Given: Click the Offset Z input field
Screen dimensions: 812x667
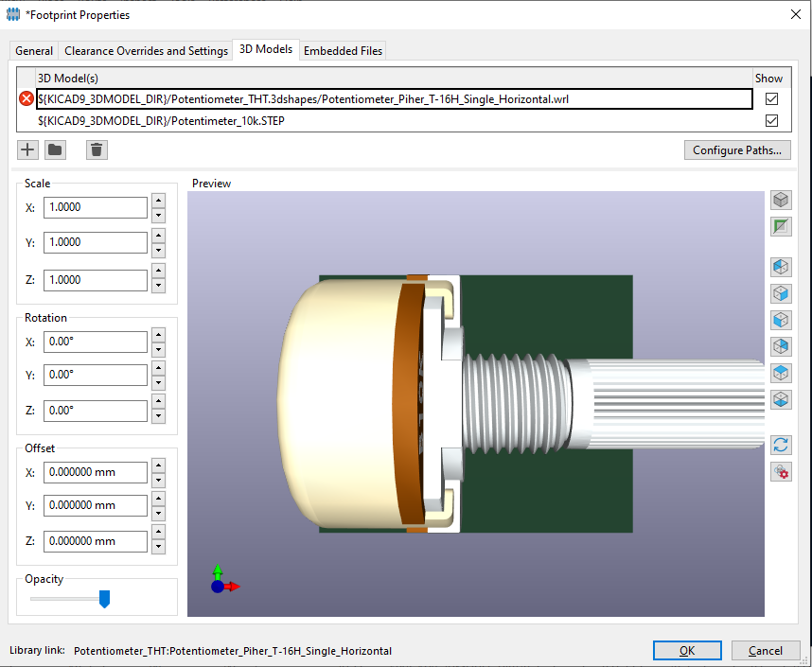Looking at the screenshot, I should (x=96, y=541).
